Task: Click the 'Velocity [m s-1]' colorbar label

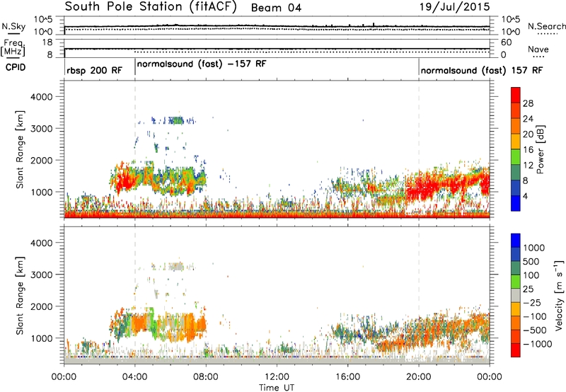Action: (559, 295)
